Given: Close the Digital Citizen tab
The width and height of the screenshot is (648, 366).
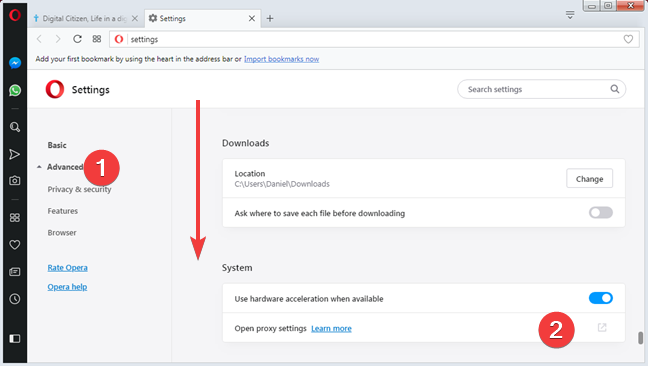Looking at the screenshot, I should coord(135,19).
